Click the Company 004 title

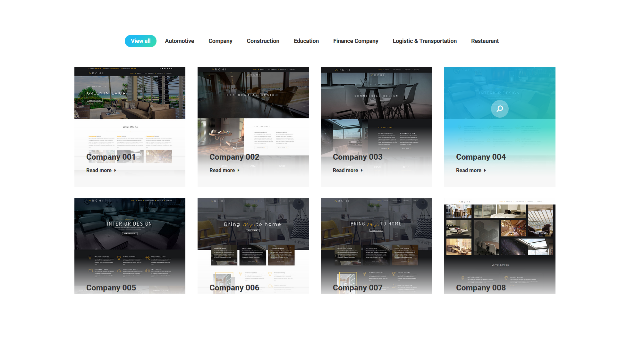(481, 157)
